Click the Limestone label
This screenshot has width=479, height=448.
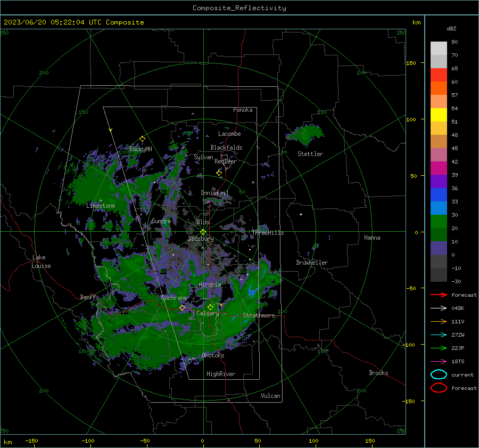click(x=101, y=206)
